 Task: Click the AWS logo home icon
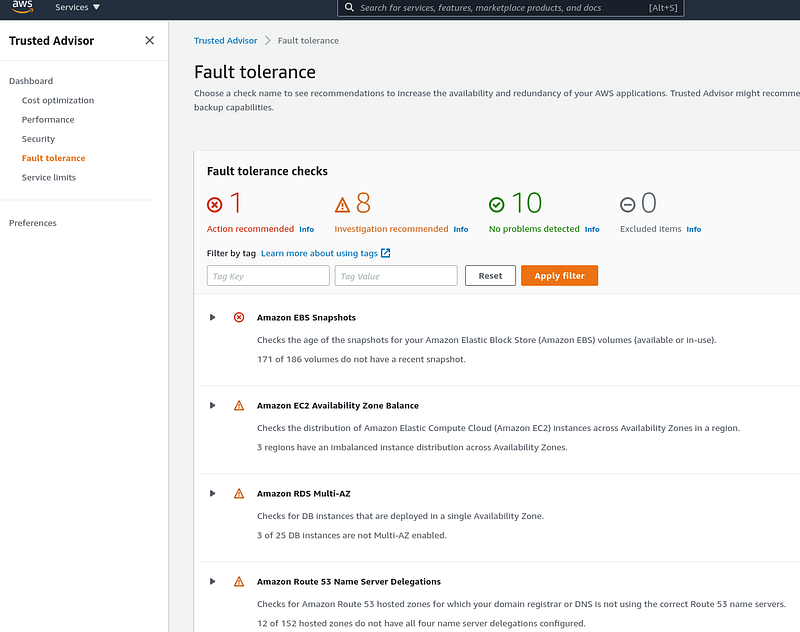(22, 7)
